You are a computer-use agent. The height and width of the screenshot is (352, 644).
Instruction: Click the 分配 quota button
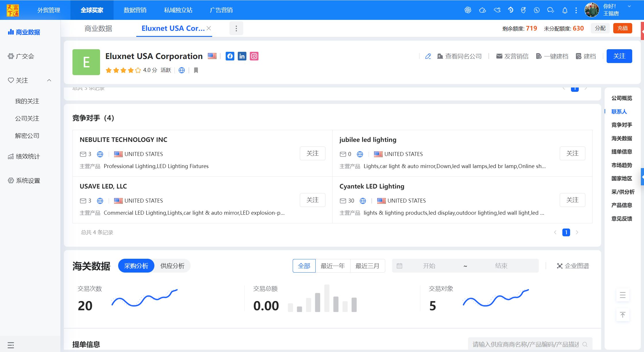(600, 28)
